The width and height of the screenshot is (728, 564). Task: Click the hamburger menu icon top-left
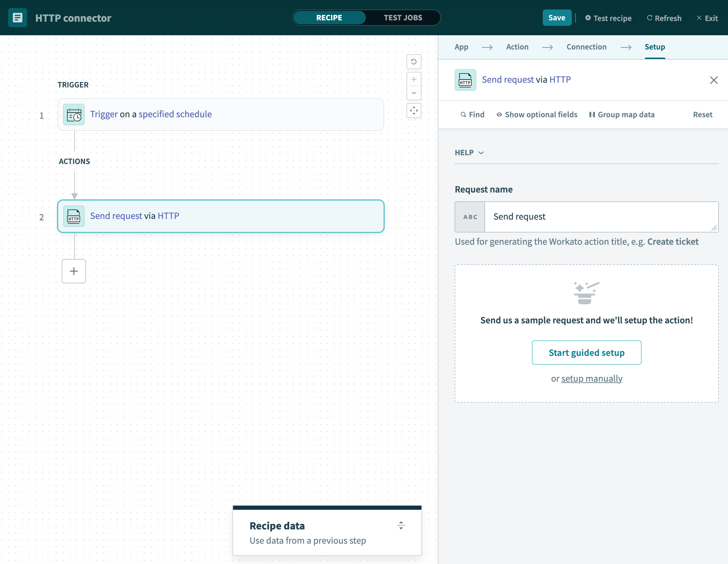[x=18, y=17]
